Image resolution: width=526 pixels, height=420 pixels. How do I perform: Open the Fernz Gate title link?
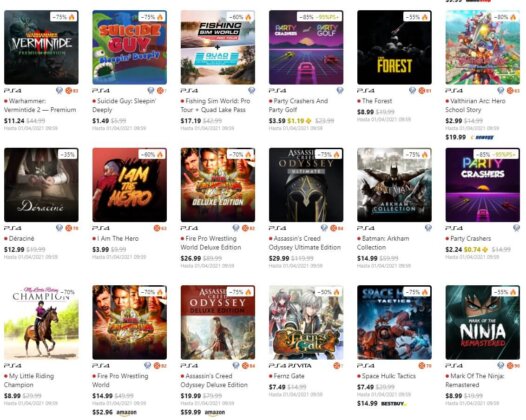pos(289,376)
